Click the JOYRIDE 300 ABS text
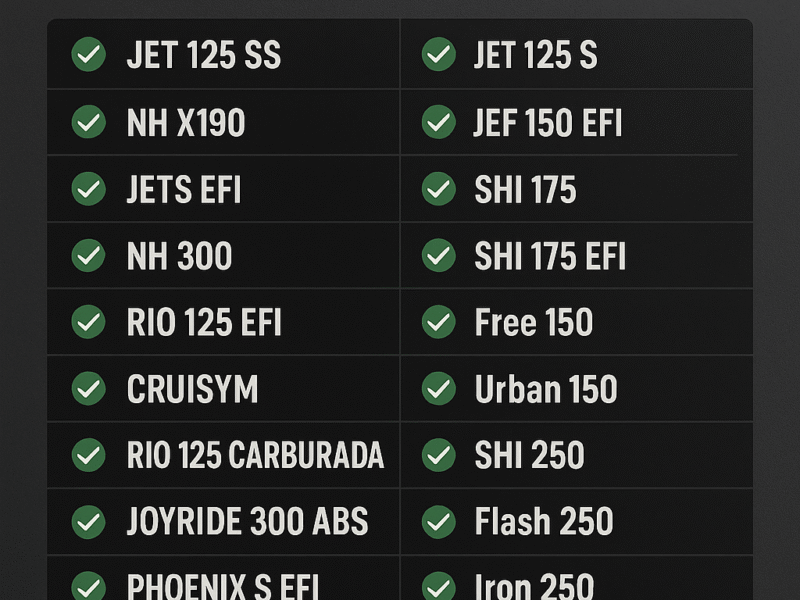Image resolution: width=800 pixels, height=600 pixels. click(247, 521)
